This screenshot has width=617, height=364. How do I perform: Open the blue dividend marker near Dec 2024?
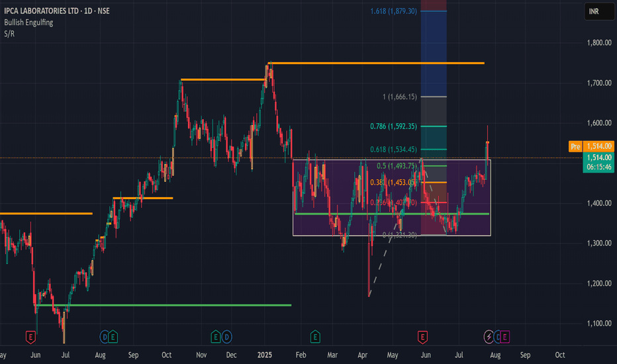226,337
